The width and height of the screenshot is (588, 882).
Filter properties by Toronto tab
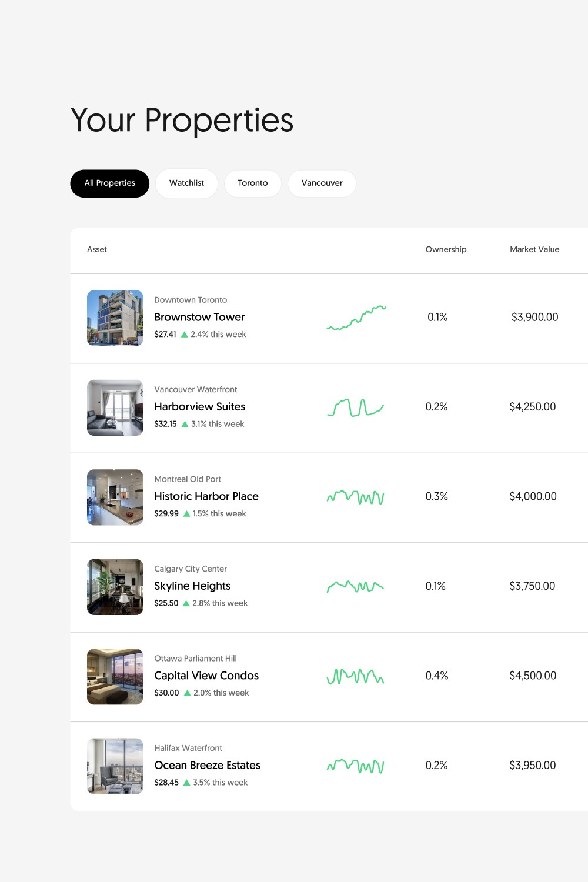tap(253, 183)
